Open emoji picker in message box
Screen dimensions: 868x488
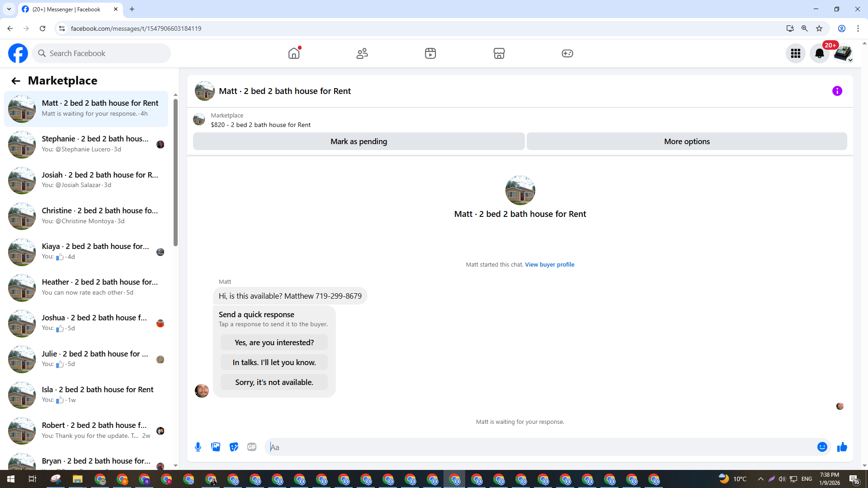(x=822, y=447)
